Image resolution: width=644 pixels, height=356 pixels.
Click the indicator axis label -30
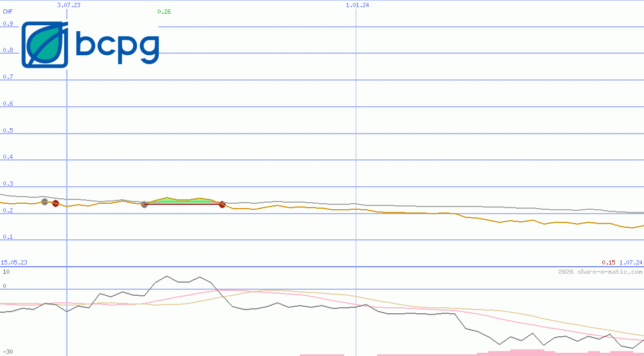tap(8, 352)
